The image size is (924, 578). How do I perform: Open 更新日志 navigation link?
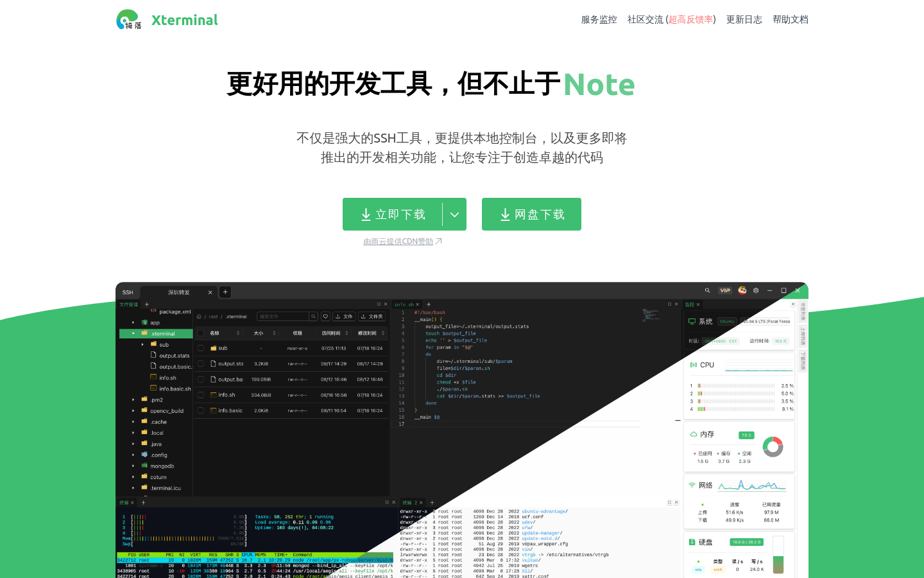point(744,20)
